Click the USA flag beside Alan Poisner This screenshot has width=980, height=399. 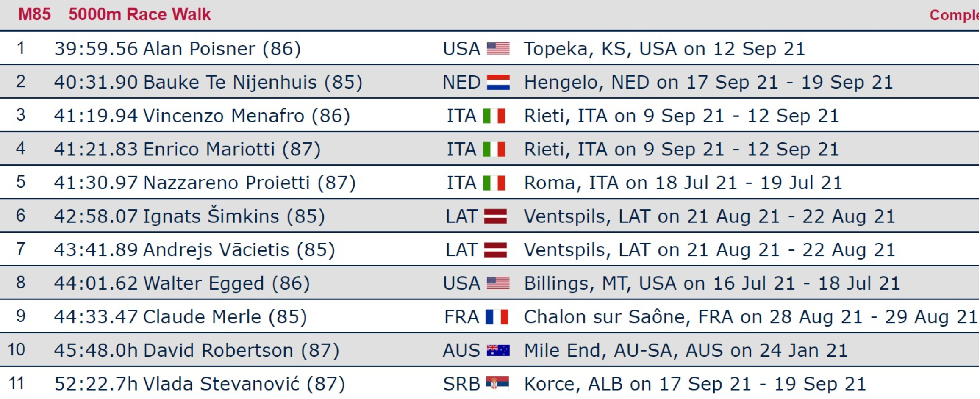(x=498, y=49)
